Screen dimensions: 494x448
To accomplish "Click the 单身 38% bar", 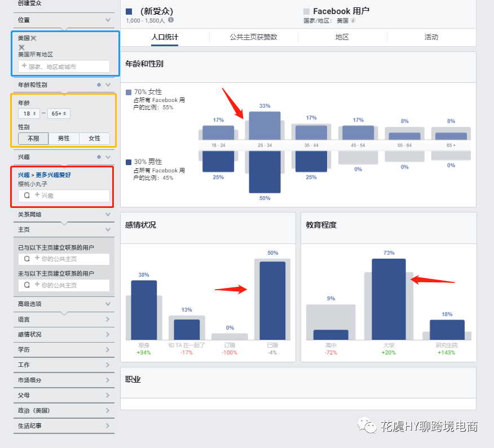I will point(144,310).
